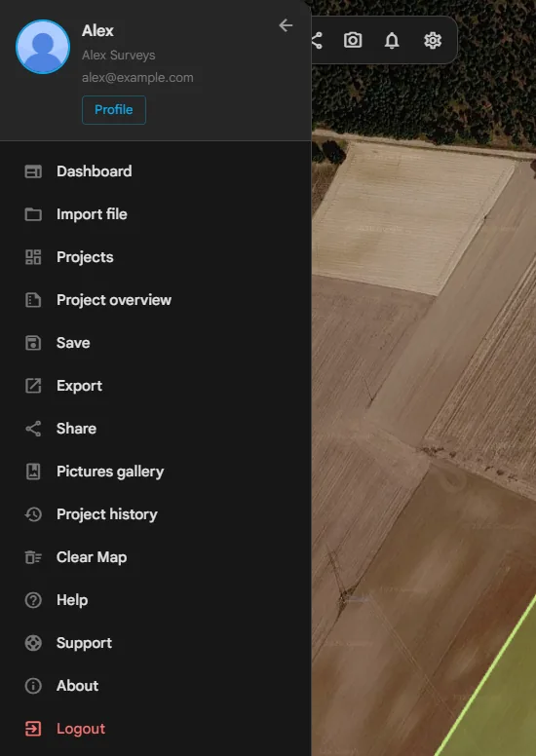Close the drawer with the back arrow
Screen dimensions: 536x756
(x=286, y=25)
